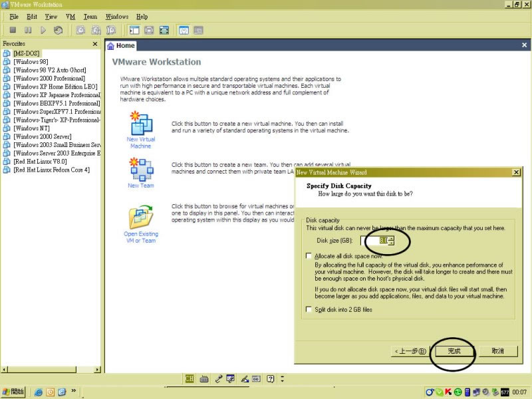Click the Reset circular-arrows toolbar icon
Screen dimensions: 532x399
click(x=58, y=30)
